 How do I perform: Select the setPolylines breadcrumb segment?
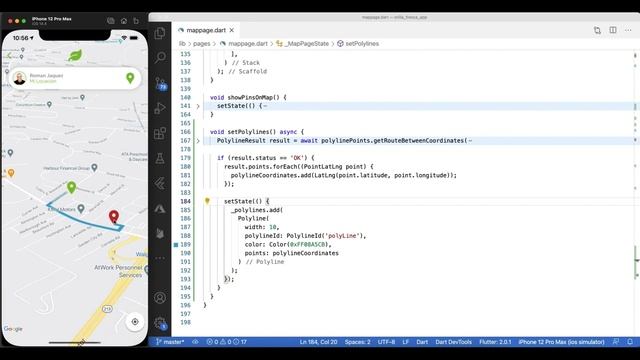tap(362, 44)
